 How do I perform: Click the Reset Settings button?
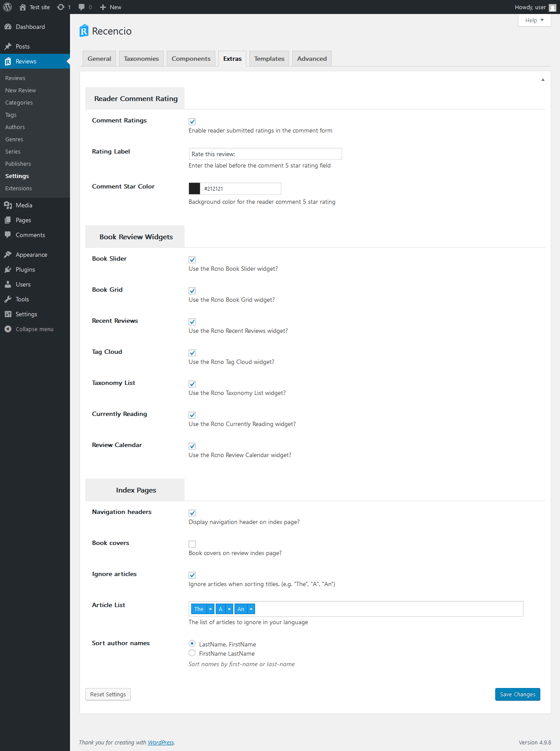tap(108, 694)
